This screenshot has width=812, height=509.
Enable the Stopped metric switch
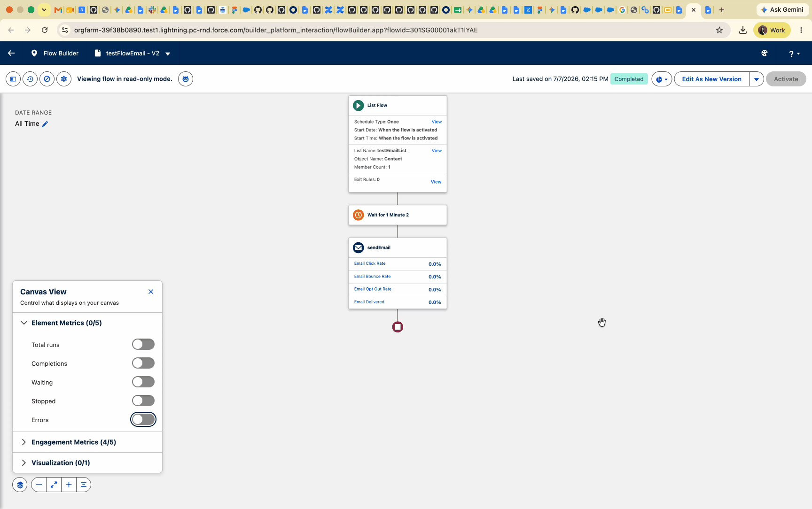point(143,401)
